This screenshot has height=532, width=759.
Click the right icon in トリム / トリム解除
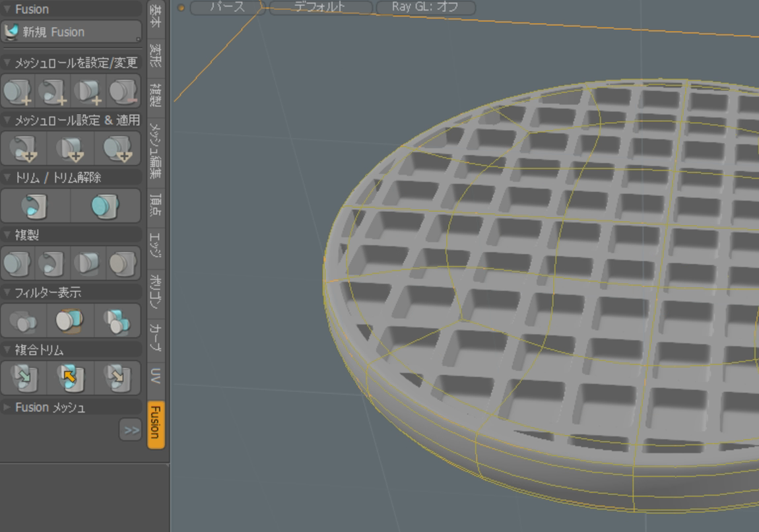(105, 206)
